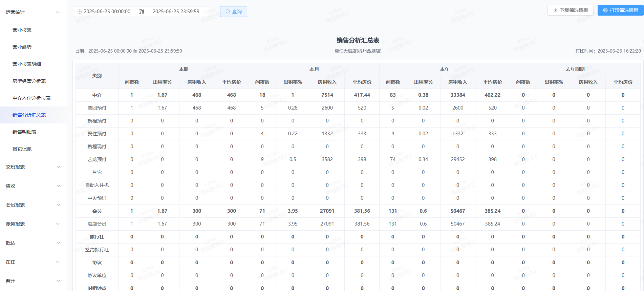644x291 pixels.
Task: Select the 中央预订 row label
Action: tap(97, 198)
